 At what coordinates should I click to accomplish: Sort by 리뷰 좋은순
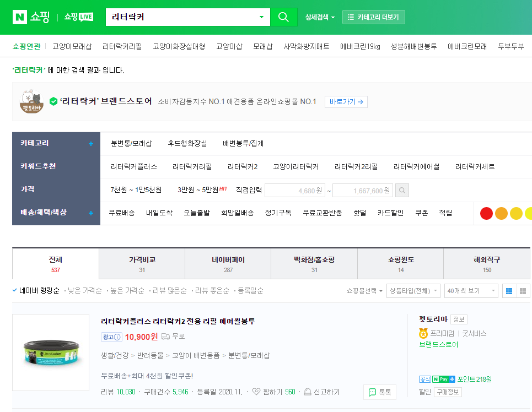pyautogui.click(x=212, y=291)
